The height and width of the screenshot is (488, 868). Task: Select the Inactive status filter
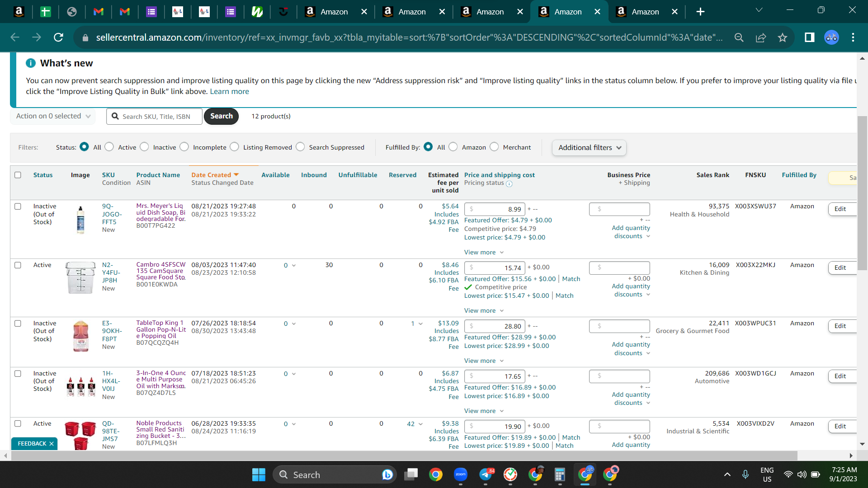144,147
